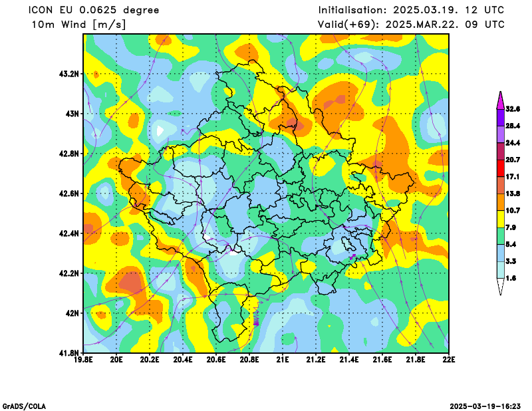The height and width of the screenshot is (411, 532).
Task: Click the 28.4 legend value
Action: click(513, 126)
